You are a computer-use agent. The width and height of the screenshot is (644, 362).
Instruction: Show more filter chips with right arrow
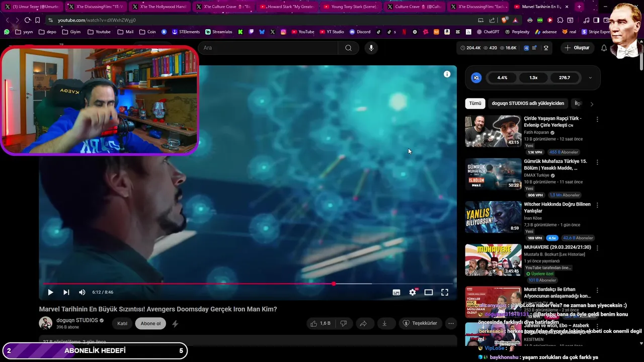click(592, 104)
